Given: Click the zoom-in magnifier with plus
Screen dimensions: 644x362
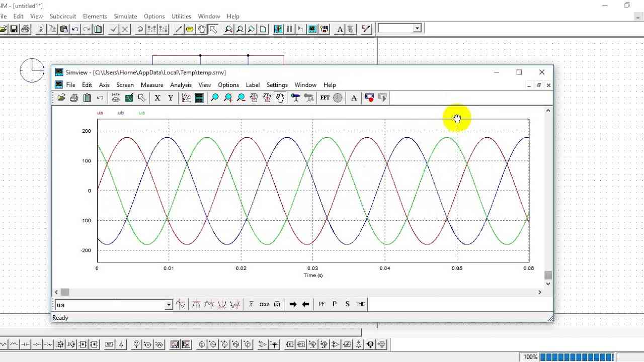Looking at the screenshot, I should tap(228, 98).
